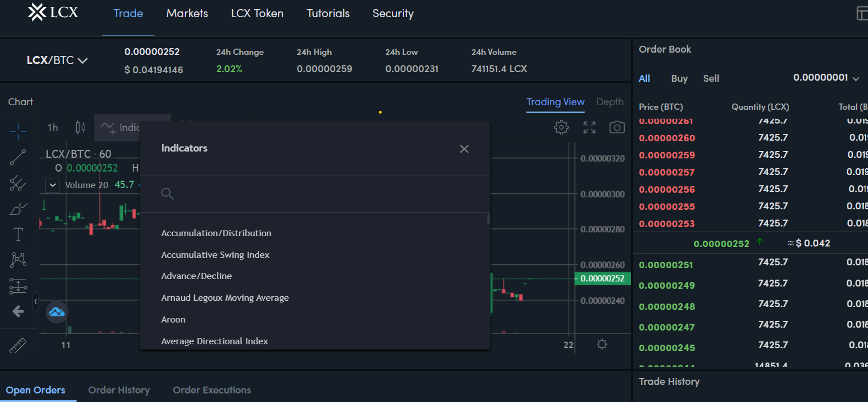This screenshot has width=868, height=402.
Task: Open the measure ruler tool
Action: pos(18,345)
